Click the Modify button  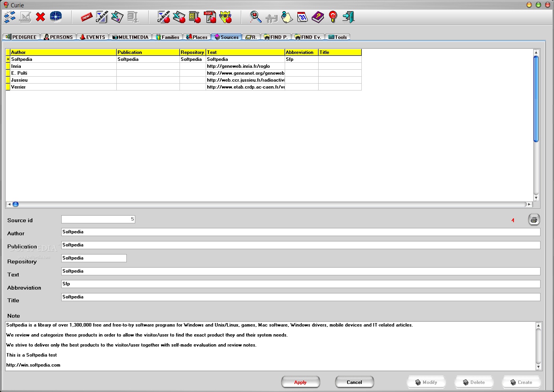click(x=426, y=382)
